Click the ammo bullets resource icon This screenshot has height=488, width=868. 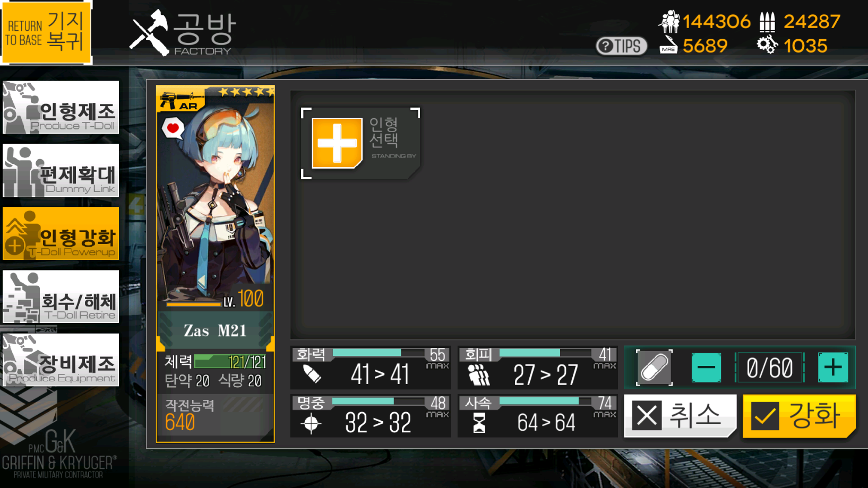pyautogui.click(x=767, y=22)
